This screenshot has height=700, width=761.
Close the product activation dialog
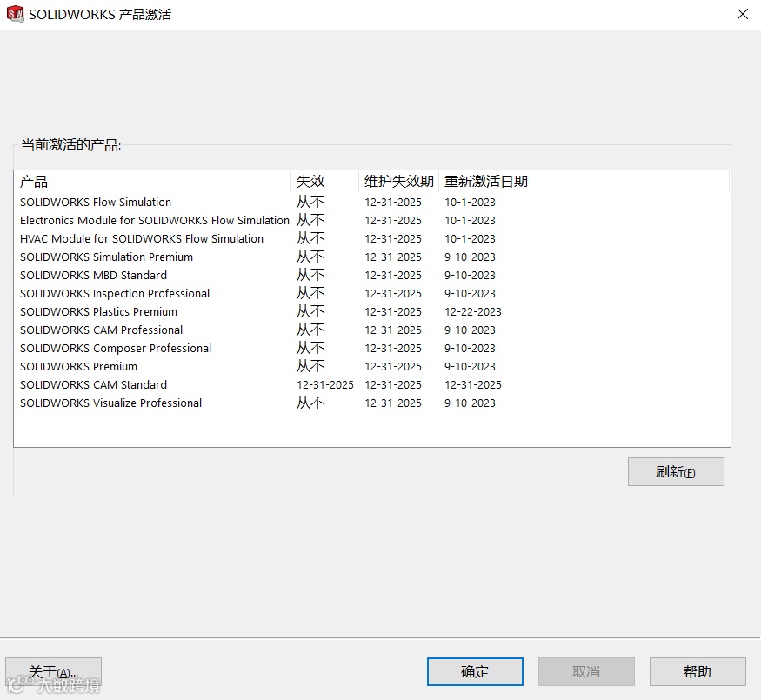[742, 14]
